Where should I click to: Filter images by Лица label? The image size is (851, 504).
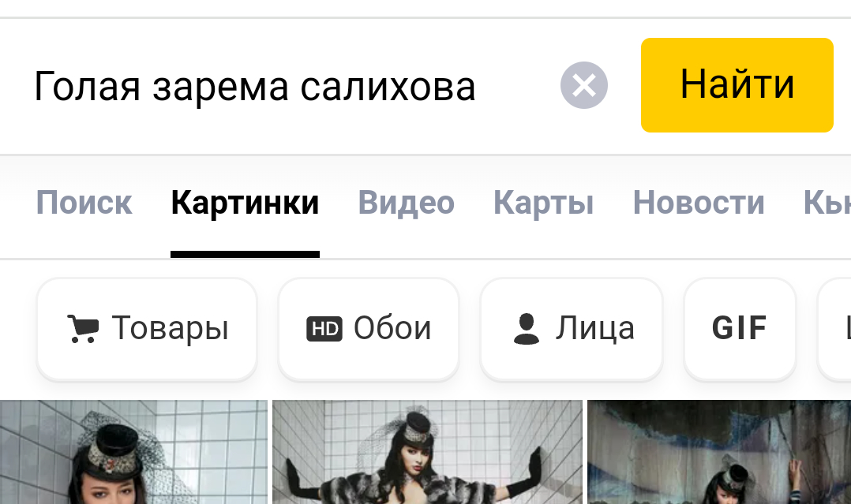(x=595, y=329)
